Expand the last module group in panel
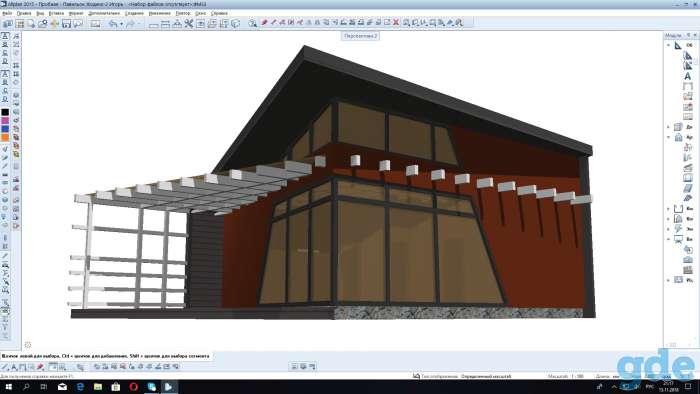Viewport: 700px width, 394px height. click(668, 280)
